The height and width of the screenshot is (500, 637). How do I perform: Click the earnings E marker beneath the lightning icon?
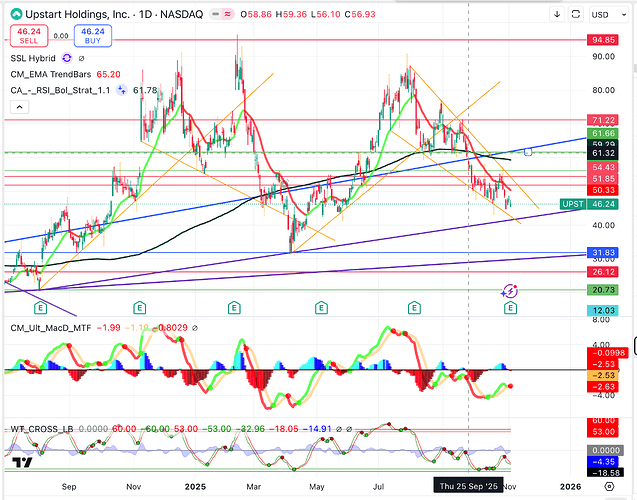point(510,308)
